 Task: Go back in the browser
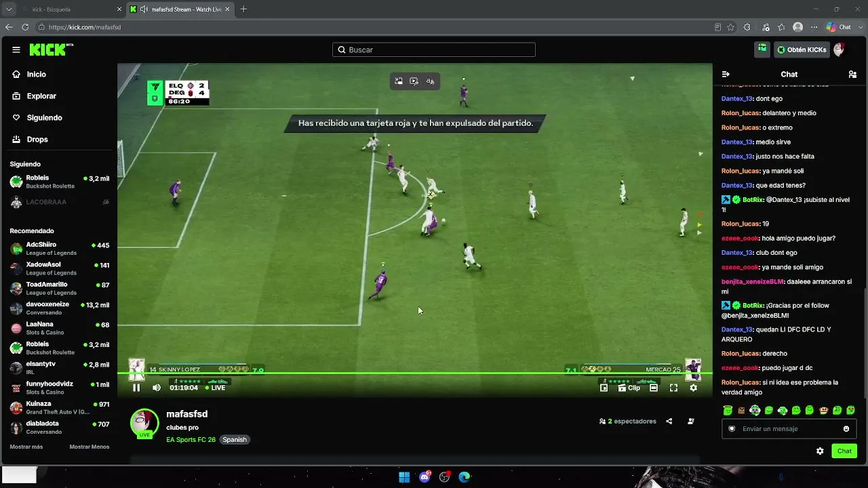coord(9,27)
